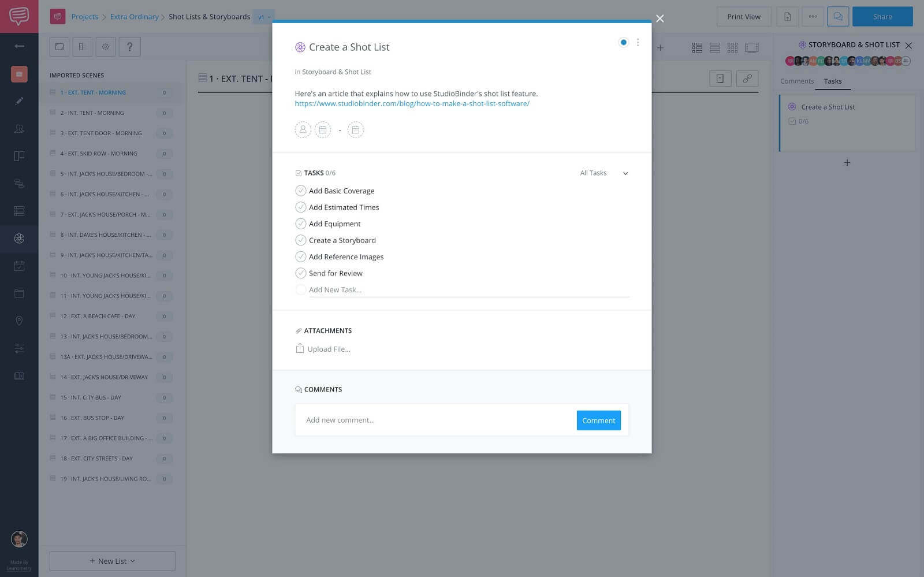924x577 pixels.
Task: Switch to the Tasks tab in side panel
Action: 833,81
